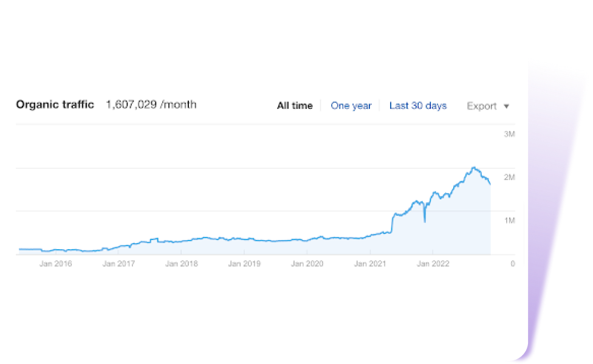Show the Last 30 days data
Image resolution: width=593 pixels, height=364 pixels.
[417, 106]
